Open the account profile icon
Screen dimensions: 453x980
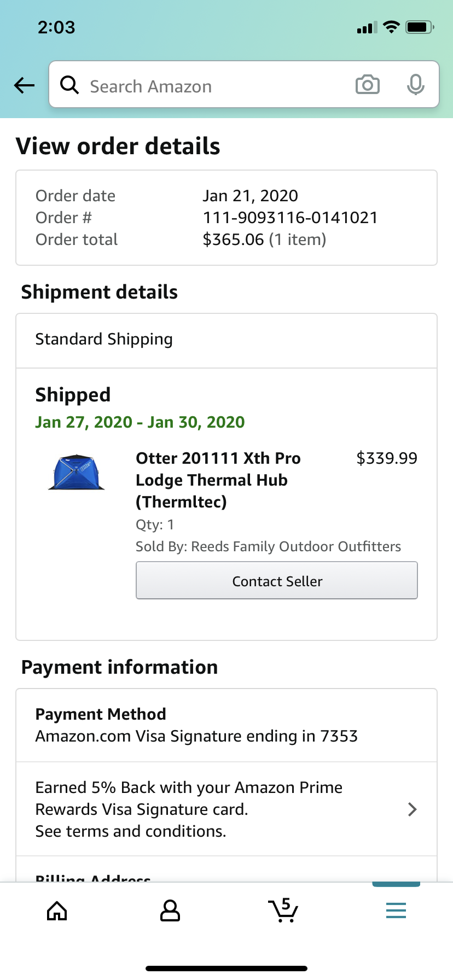[x=170, y=911]
